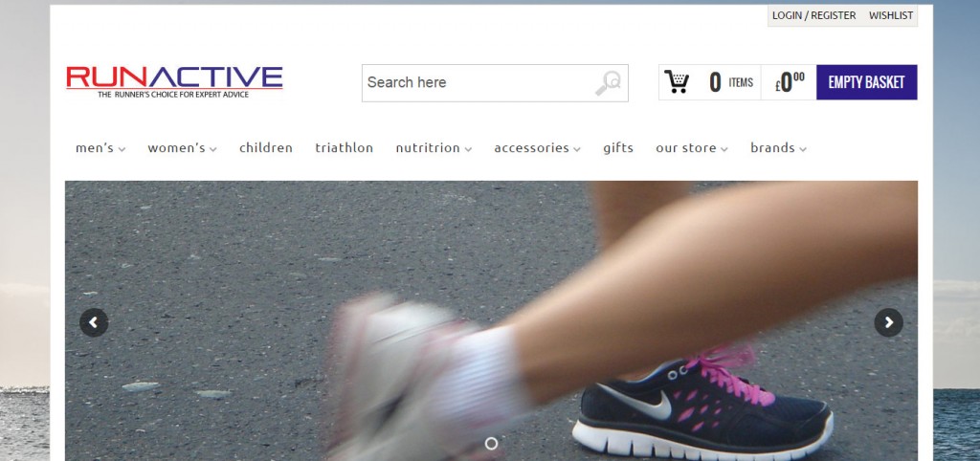Expand the our store menu
Screen dimensions: 980x461
tap(691, 148)
